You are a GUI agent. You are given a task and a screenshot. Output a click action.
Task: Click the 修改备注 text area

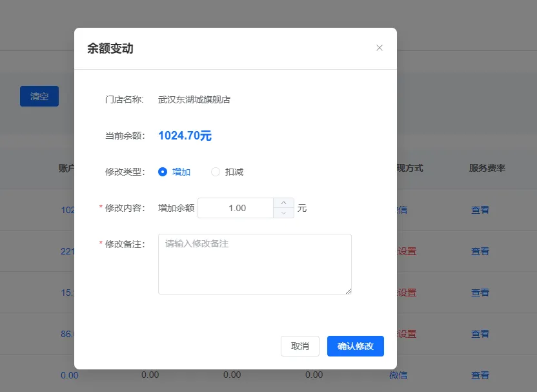pos(255,264)
